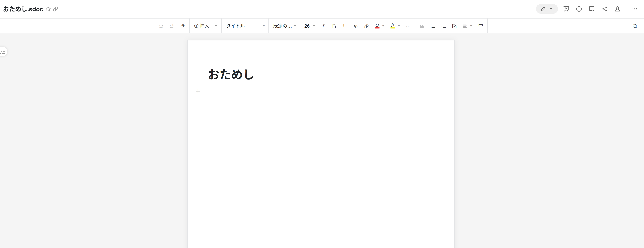Screen dimensions: 644x248
Task: Click the share icon button
Action: pos(604,9)
